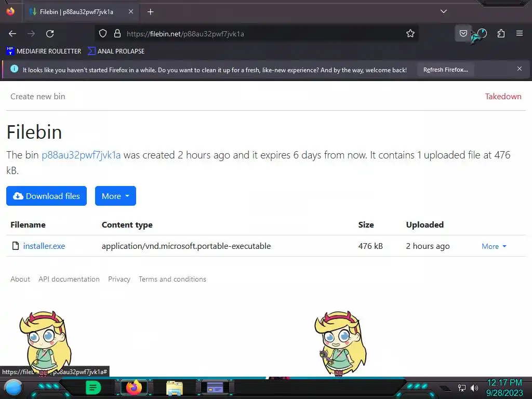Image resolution: width=532 pixels, height=399 pixels.
Task: Open the Firefox hamburger menu
Action: click(520, 33)
